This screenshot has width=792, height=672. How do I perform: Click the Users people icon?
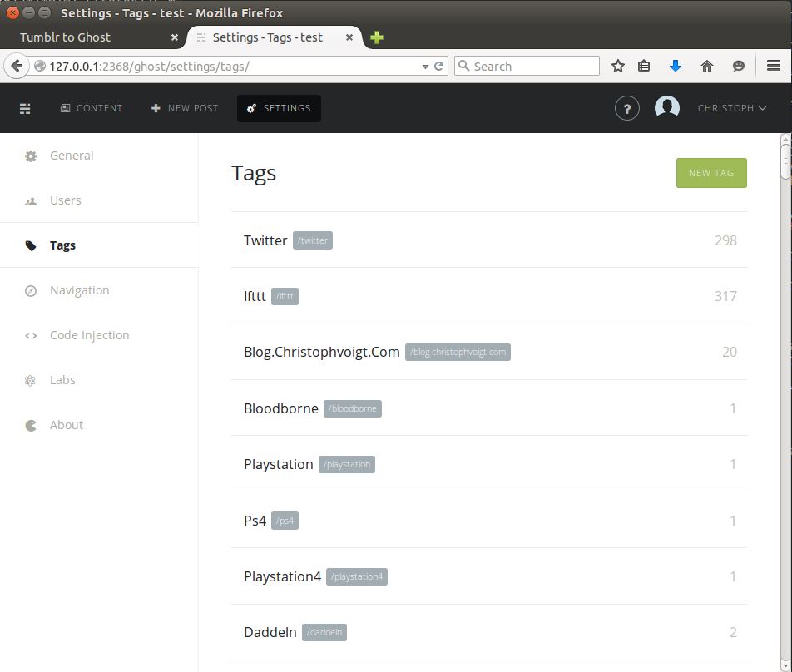point(31,201)
